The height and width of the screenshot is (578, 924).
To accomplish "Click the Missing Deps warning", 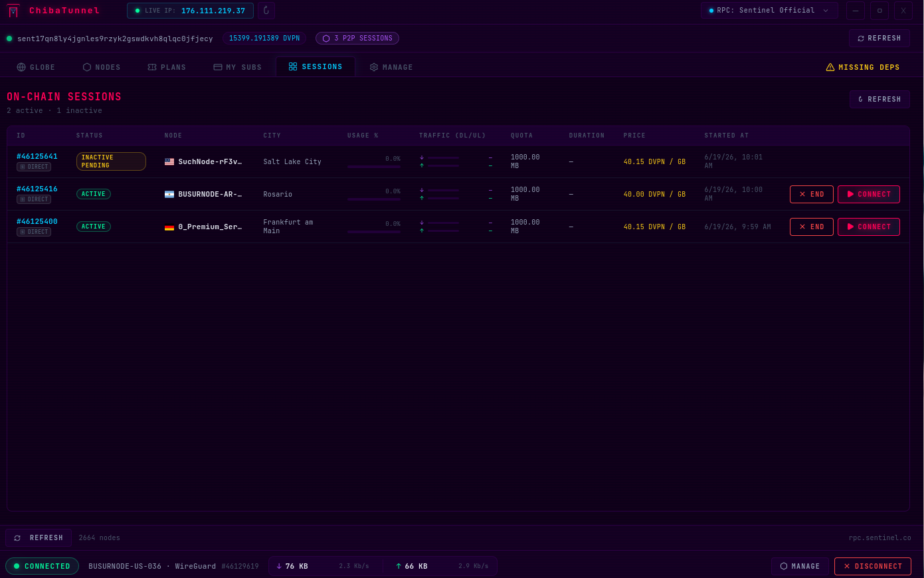I will 863,67.
